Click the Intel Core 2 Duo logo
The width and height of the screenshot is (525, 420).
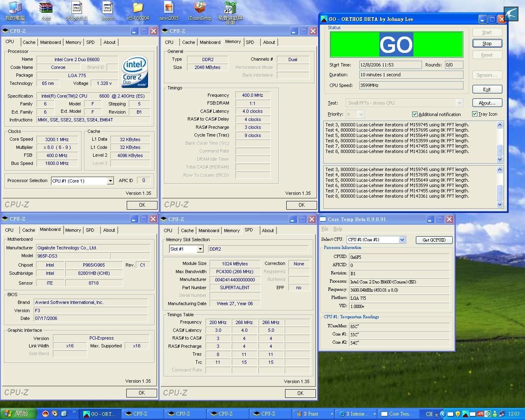pos(135,72)
